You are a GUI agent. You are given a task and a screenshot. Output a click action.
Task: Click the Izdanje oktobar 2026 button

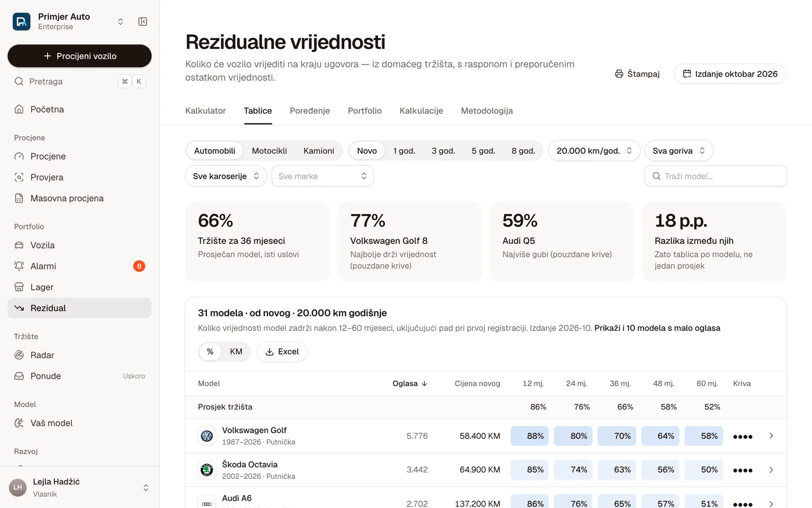730,74
